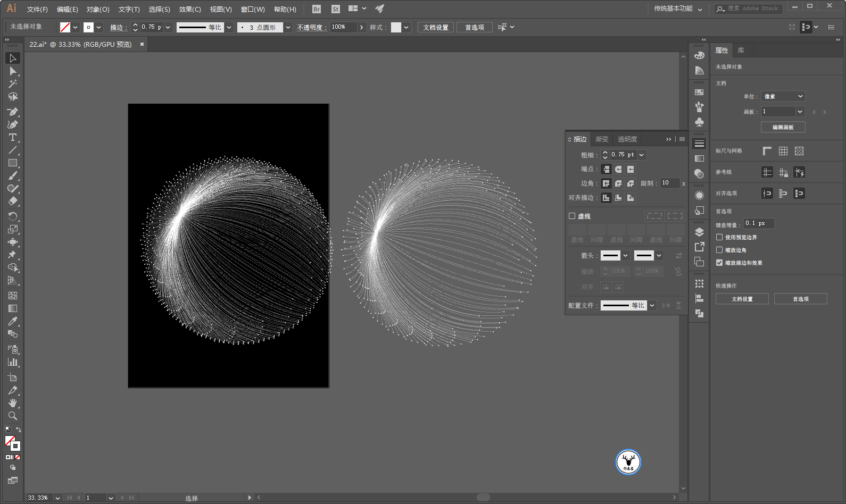Select the Eyedropper tool
This screenshot has width=846, height=504.
[x=13, y=321]
